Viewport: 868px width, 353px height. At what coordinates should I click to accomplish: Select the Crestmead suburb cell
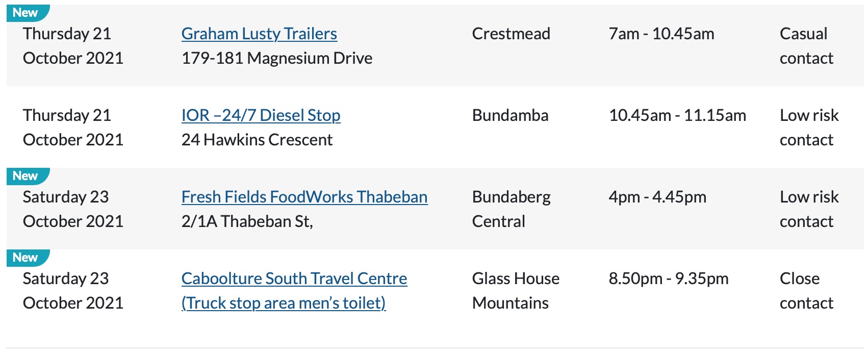[511, 34]
